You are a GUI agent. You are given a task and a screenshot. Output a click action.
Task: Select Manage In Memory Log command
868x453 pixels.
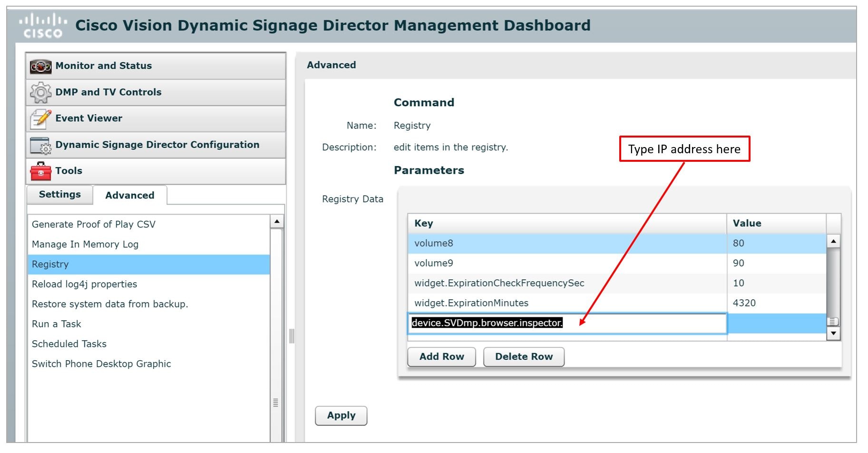[x=148, y=245]
